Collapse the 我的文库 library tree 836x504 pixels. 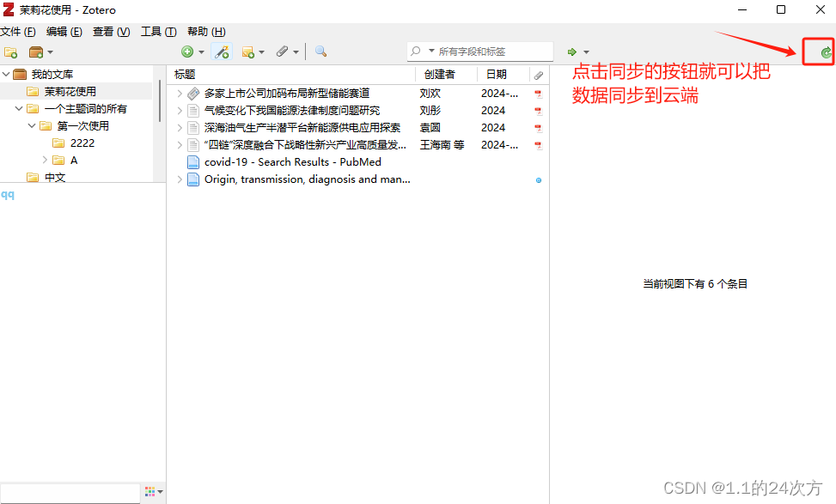tap(6, 74)
